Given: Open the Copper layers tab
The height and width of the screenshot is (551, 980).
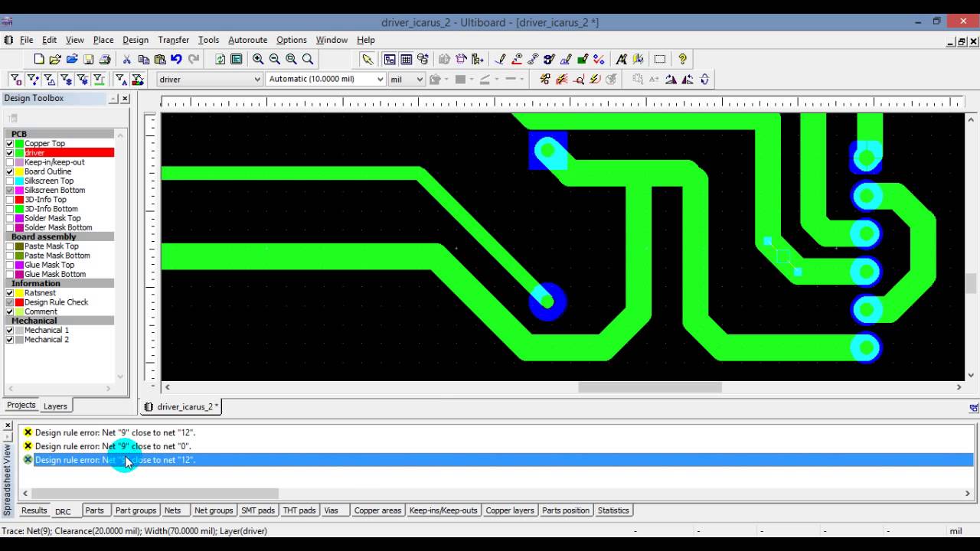Looking at the screenshot, I should 509,510.
